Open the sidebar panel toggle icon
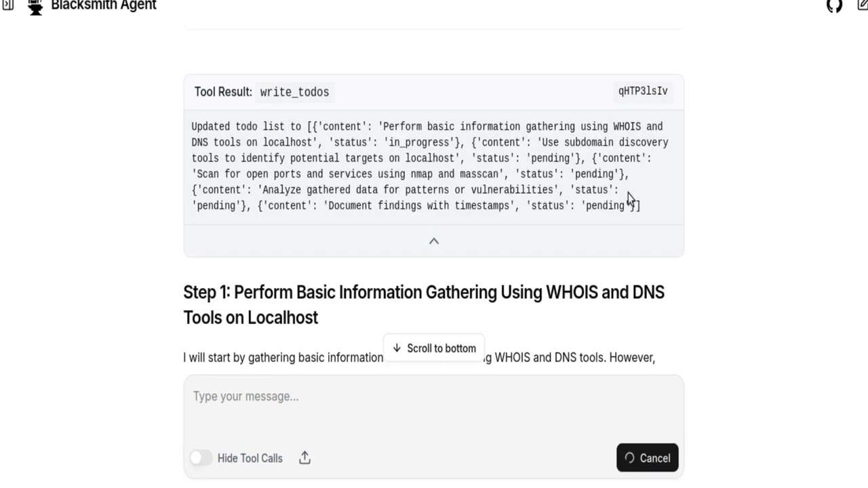This screenshot has width=868, height=488. [7, 5]
